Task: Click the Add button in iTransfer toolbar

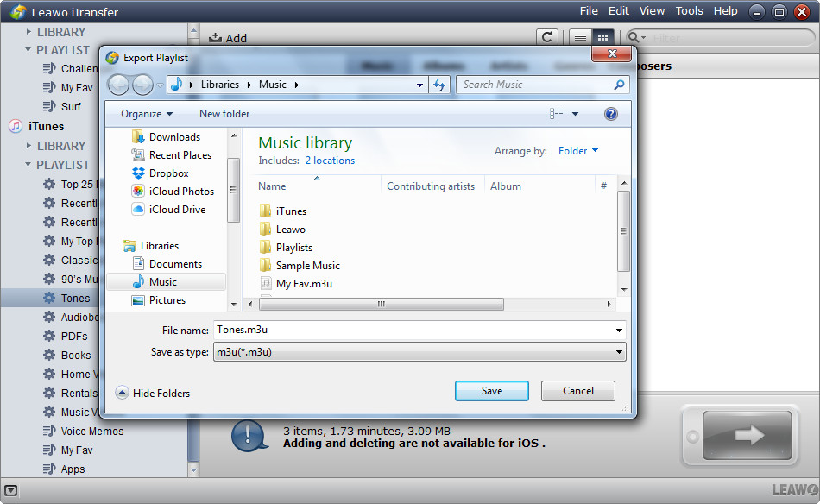Action: [x=228, y=38]
